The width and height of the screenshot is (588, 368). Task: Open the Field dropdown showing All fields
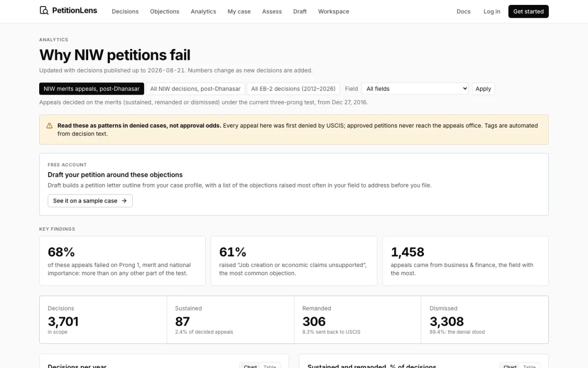(x=415, y=89)
